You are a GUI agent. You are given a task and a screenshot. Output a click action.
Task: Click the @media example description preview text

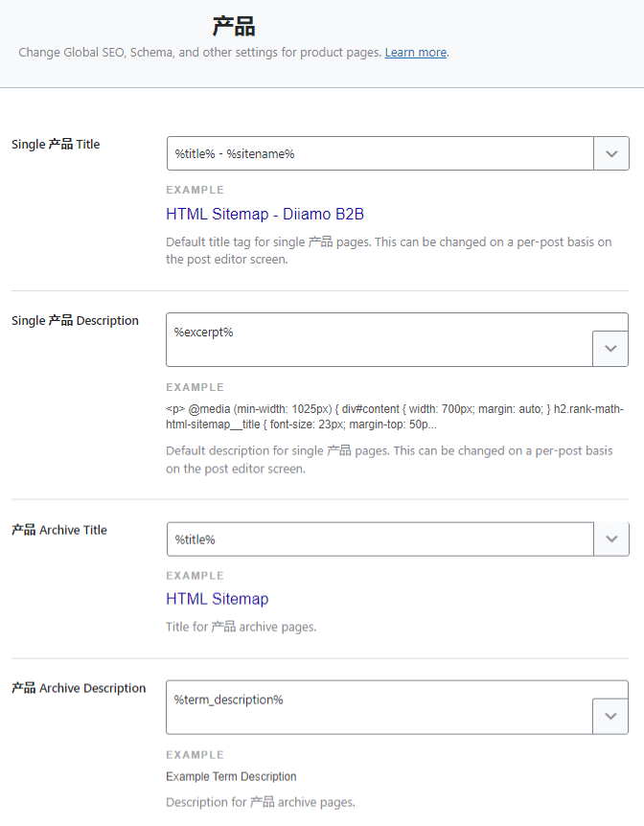point(394,416)
